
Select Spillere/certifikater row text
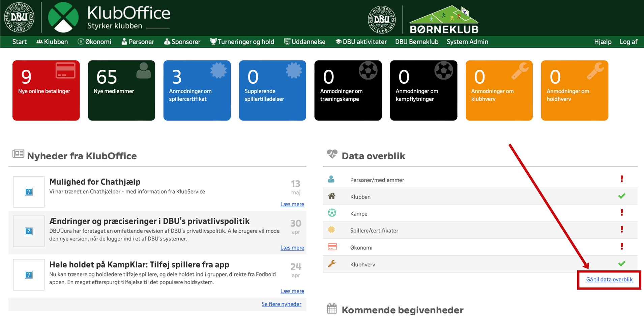click(374, 231)
